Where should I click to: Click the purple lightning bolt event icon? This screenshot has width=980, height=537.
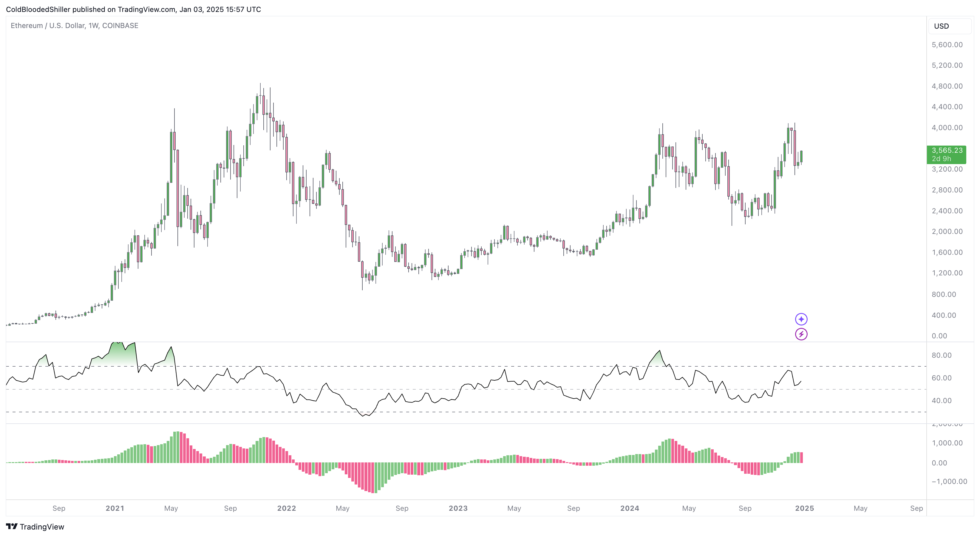[x=801, y=334]
